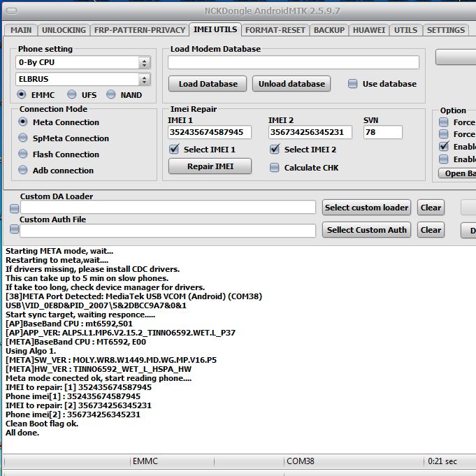Clear the Custom DA Loader field

coord(431,208)
